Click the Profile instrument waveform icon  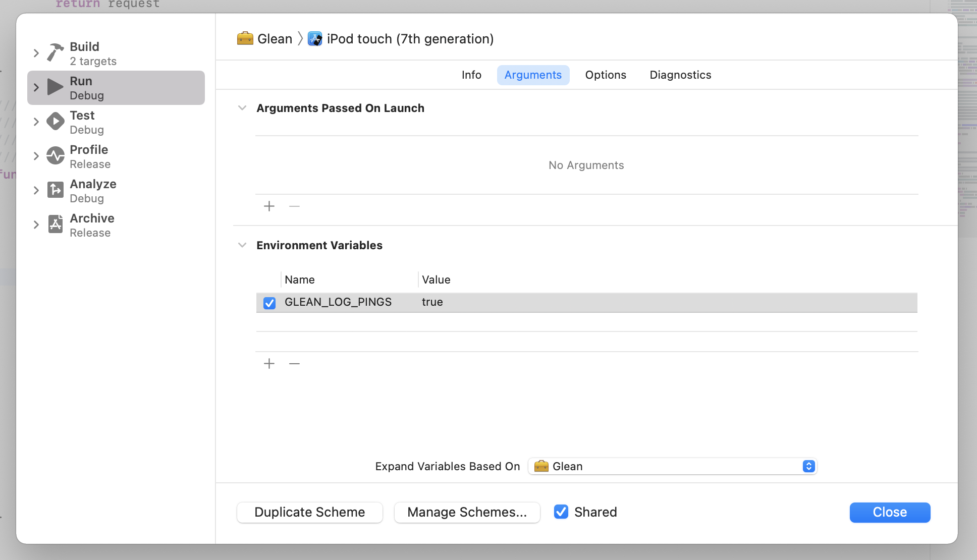55,156
